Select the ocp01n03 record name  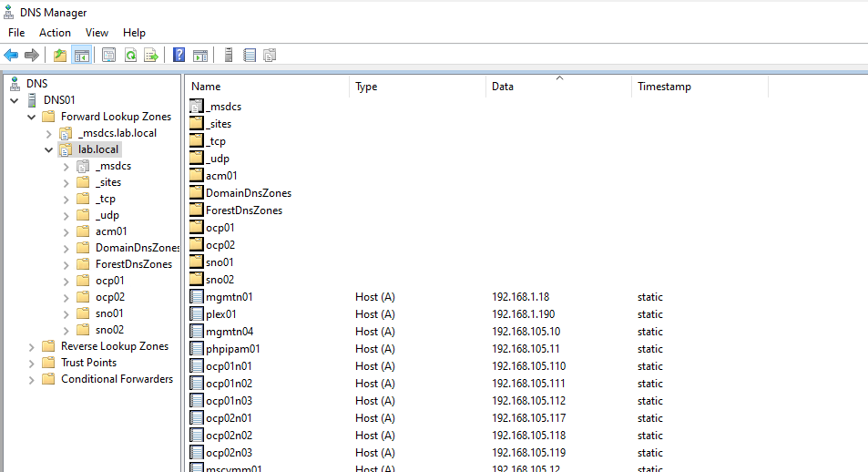230,401
